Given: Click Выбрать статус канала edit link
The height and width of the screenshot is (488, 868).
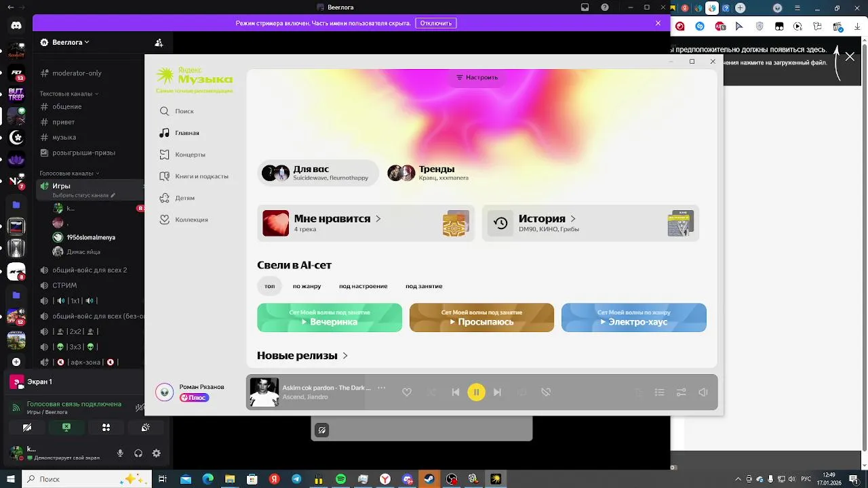Looking at the screenshot, I should coord(84,195).
